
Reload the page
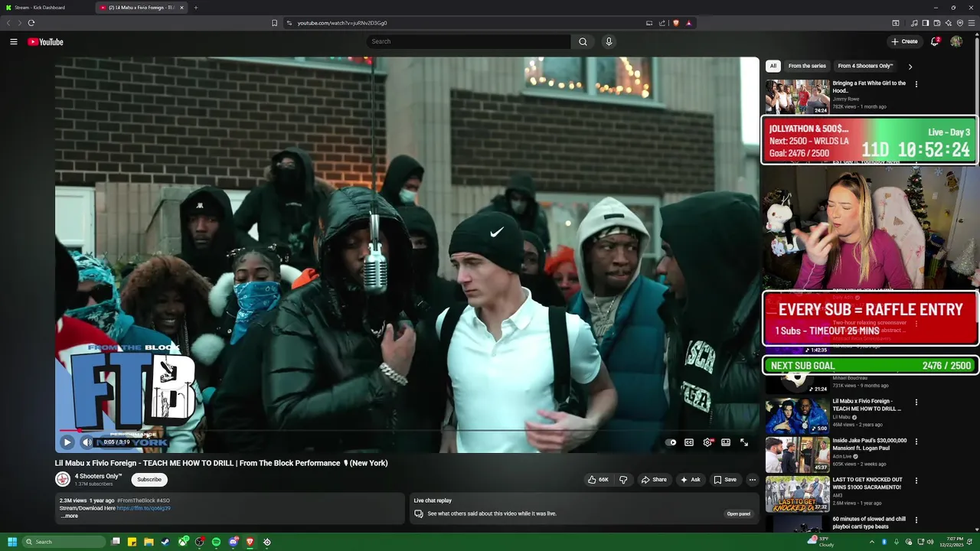click(31, 23)
